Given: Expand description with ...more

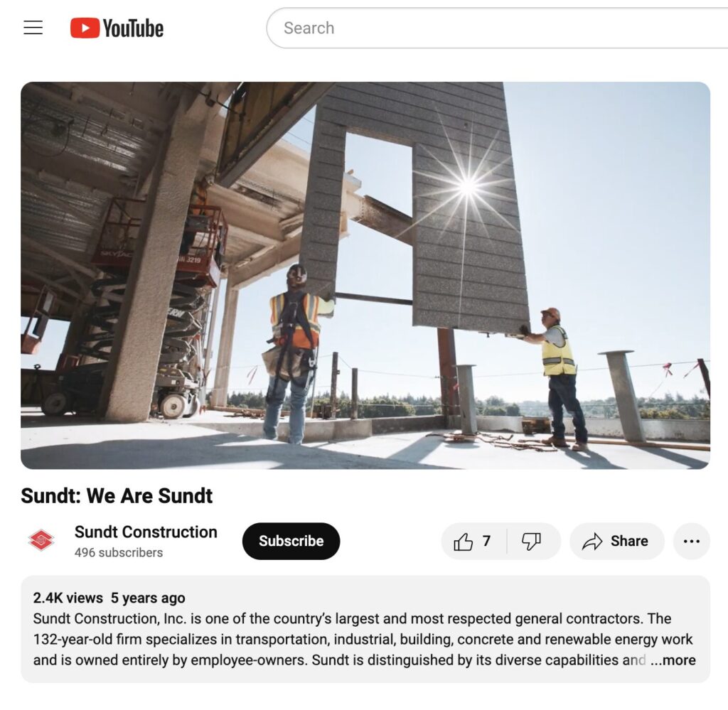Looking at the screenshot, I should [673, 660].
